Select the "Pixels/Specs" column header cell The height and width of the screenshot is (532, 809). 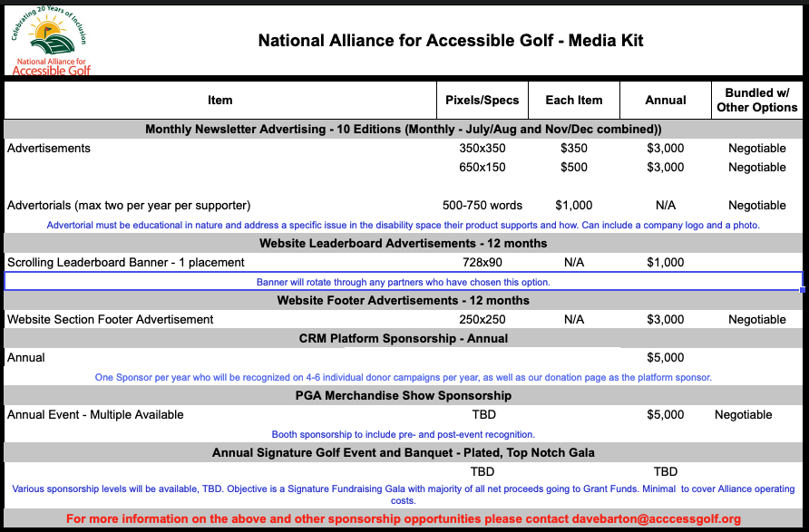482,100
